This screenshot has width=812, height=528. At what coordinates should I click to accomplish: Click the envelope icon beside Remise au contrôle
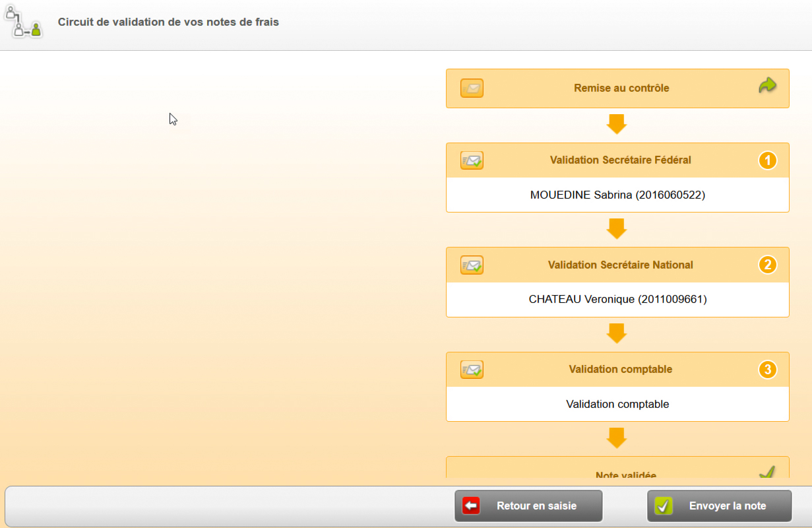point(472,88)
